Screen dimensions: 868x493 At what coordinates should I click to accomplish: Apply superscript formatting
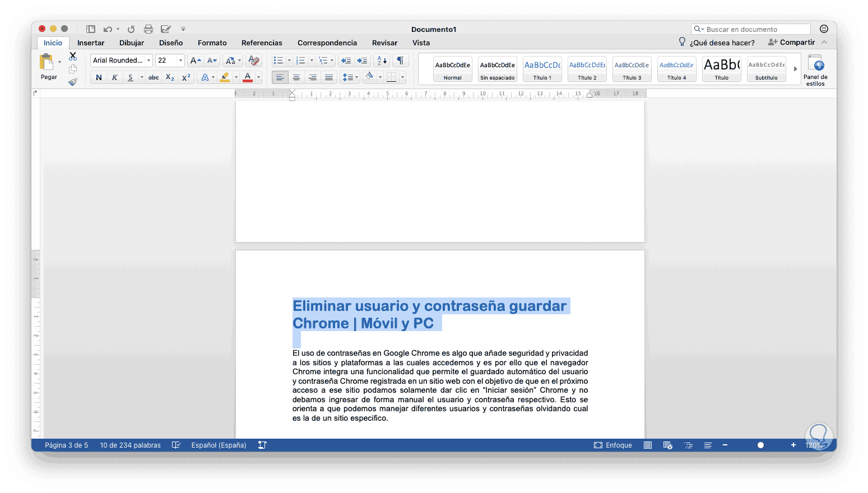[186, 77]
